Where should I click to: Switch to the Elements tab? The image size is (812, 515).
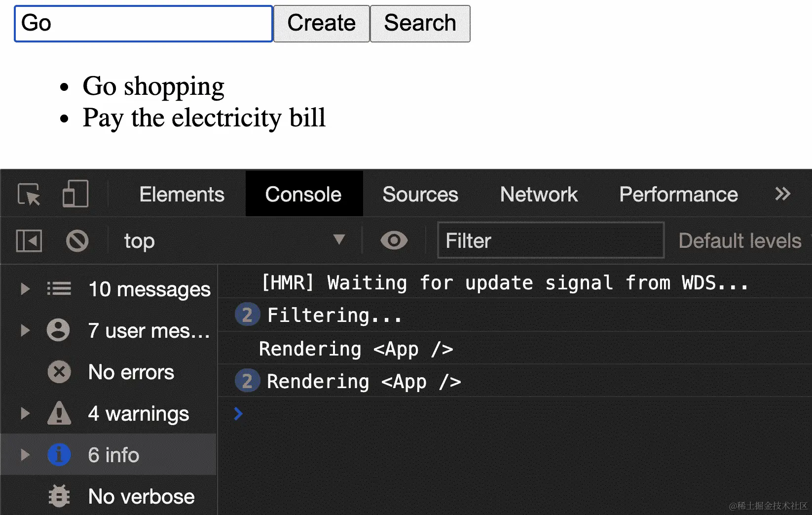coord(182,194)
